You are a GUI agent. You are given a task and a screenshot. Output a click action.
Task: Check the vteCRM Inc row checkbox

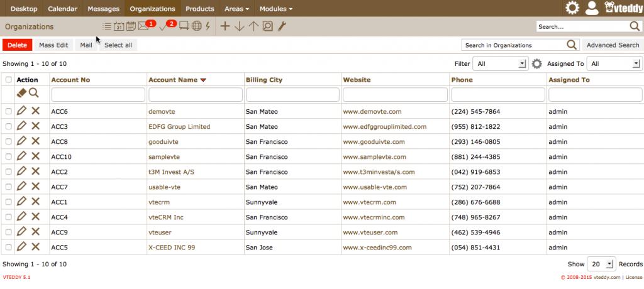coord(9,217)
